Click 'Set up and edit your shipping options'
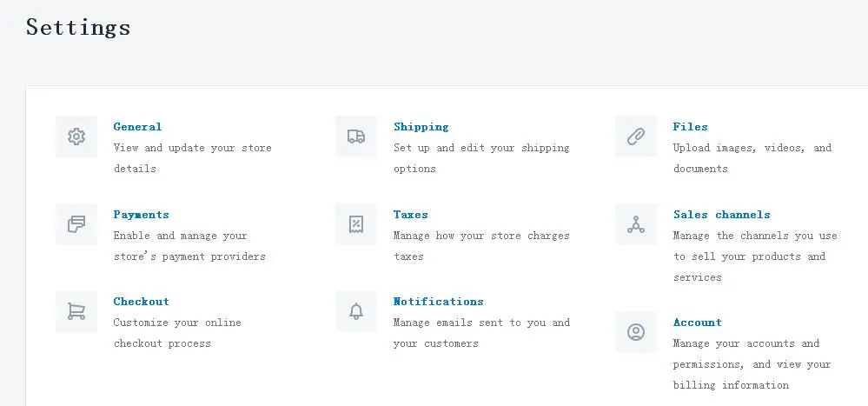The width and height of the screenshot is (868, 406). click(481, 158)
